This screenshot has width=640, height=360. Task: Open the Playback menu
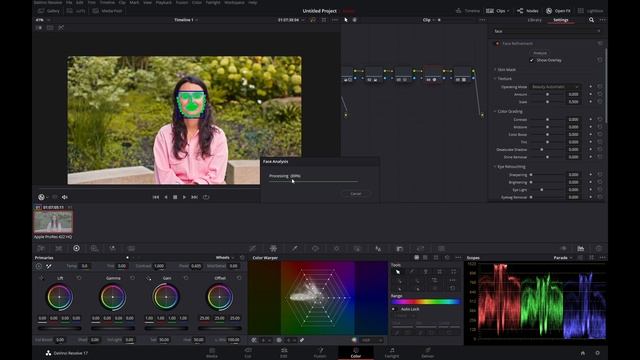[164, 2]
